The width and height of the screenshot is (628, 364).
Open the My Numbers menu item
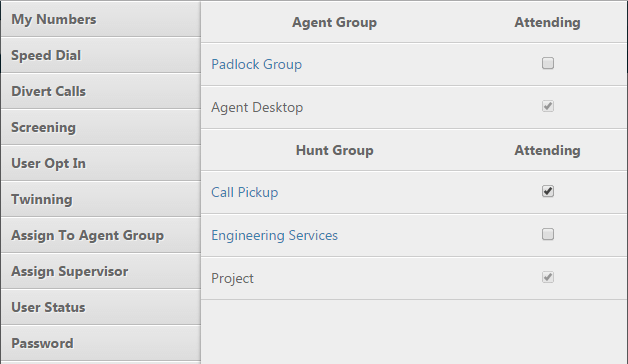[x=101, y=19]
